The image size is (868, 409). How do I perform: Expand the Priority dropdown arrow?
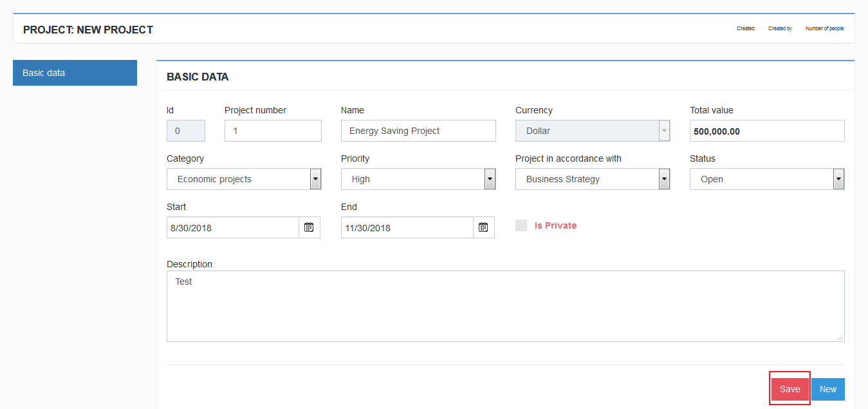(490, 179)
